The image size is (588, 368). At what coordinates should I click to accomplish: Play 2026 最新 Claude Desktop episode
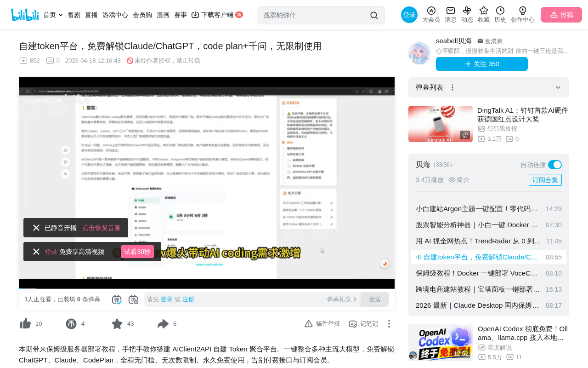click(489, 305)
